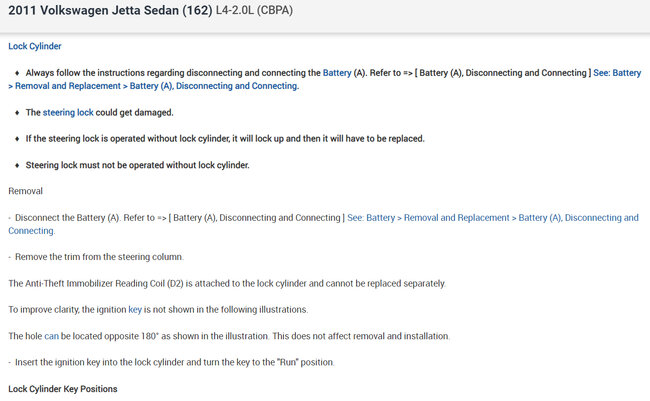Viewport: 650px width, 401px height.
Task: Click the Battery link in first warning
Action: [336, 73]
